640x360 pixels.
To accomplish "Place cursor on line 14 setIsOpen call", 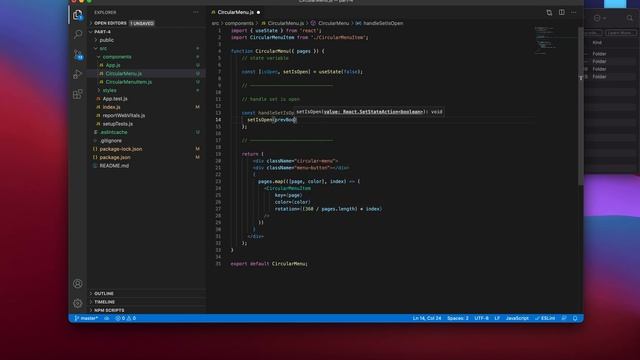I will click(x=271, y=120).
